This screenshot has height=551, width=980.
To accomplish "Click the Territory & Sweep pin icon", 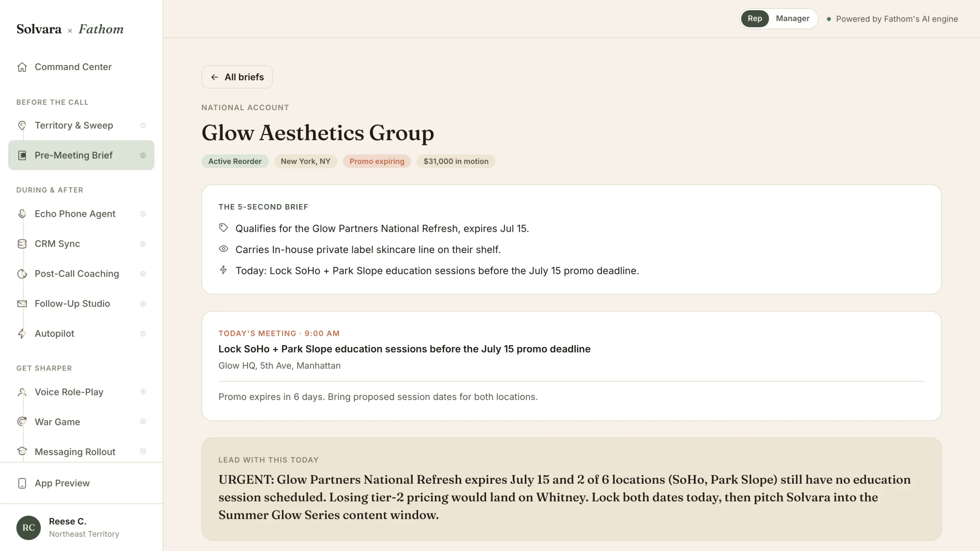I will pos(22,125).
